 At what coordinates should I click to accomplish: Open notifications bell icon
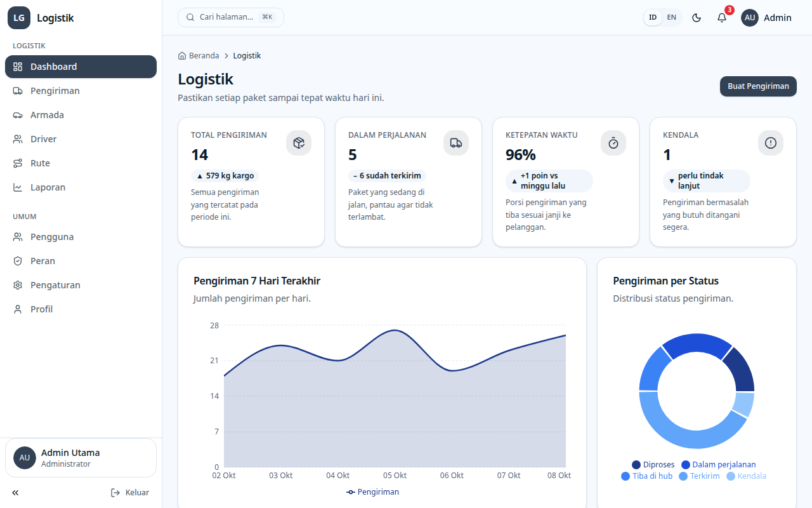click(722, 18)
